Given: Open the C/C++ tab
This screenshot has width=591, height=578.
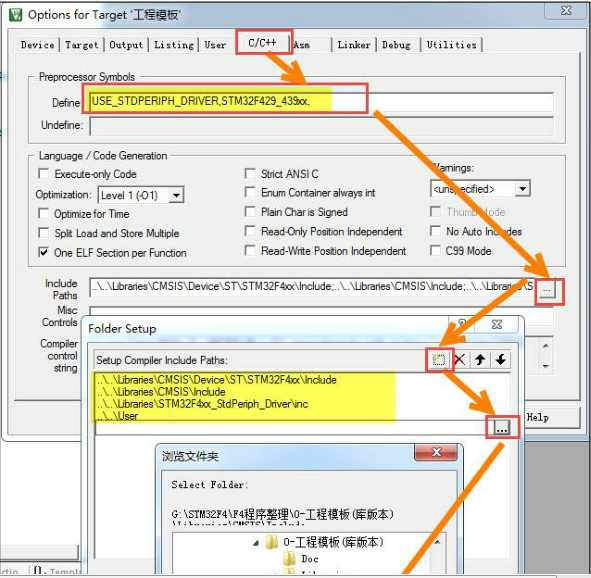Looking at the screenshot, I should click(x=263, y=42).
